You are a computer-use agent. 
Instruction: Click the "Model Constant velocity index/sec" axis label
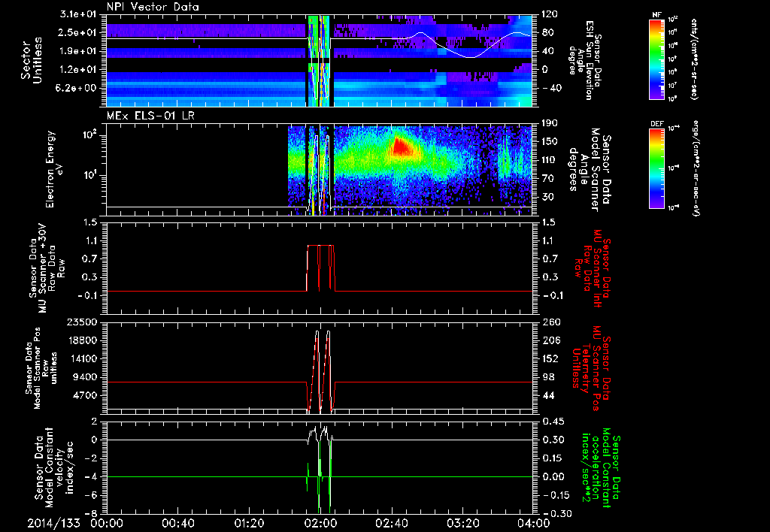[53, 467]
